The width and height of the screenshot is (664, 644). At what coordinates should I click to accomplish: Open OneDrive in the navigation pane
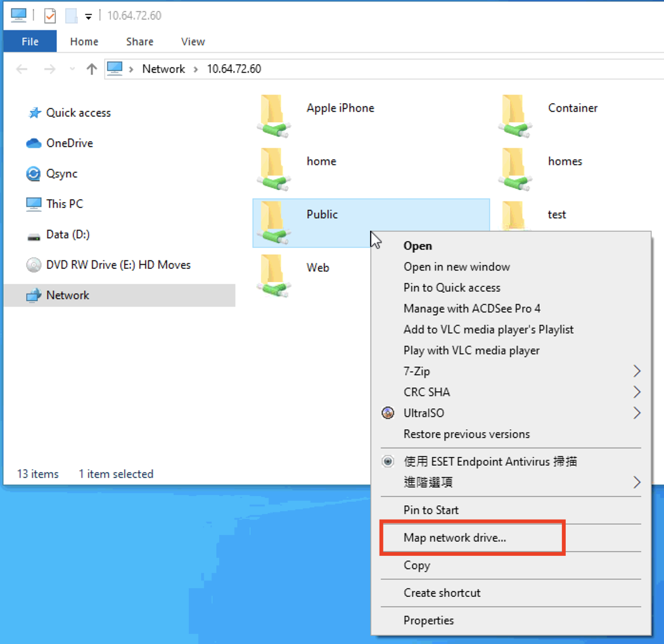click(x=69, y=143)
